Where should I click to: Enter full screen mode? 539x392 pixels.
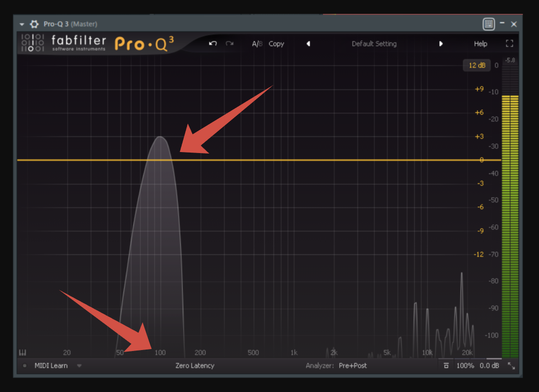[509, 43]
